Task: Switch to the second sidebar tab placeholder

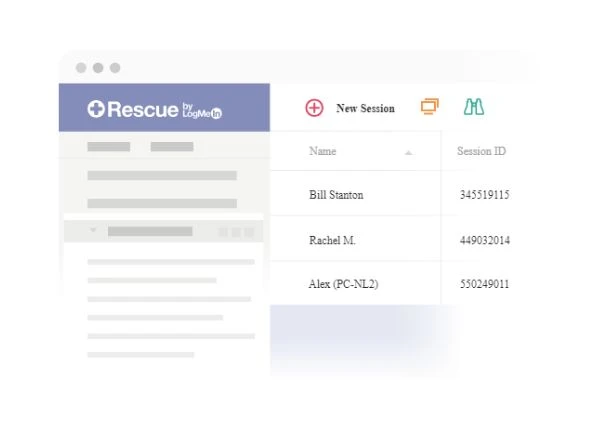Action: (x=171, y=147)
